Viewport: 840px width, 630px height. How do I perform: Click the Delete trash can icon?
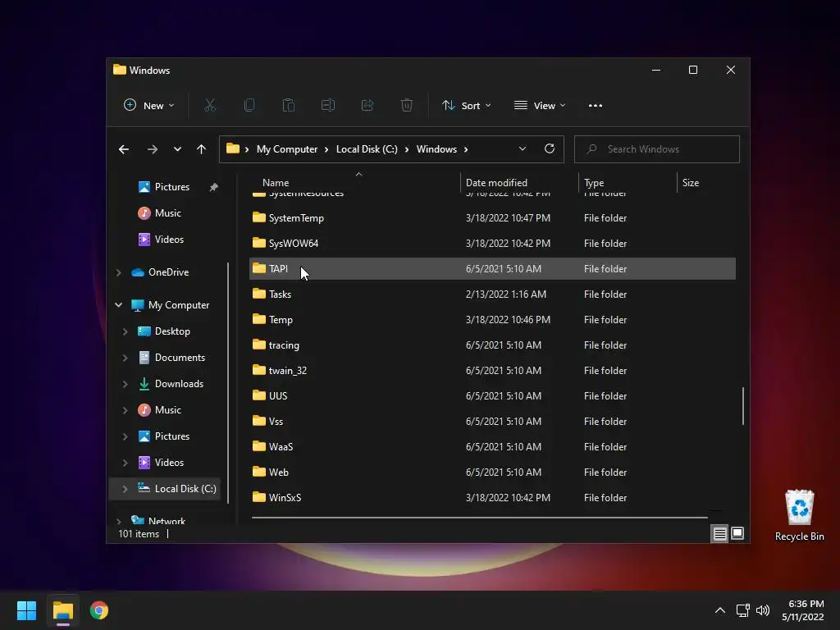[407, 106]
